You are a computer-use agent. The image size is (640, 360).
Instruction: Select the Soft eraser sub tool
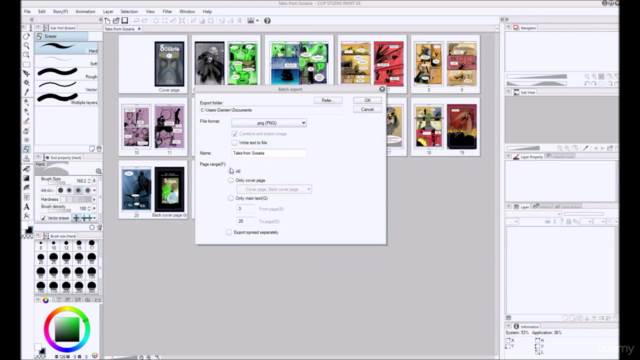(x=67, y=61)
